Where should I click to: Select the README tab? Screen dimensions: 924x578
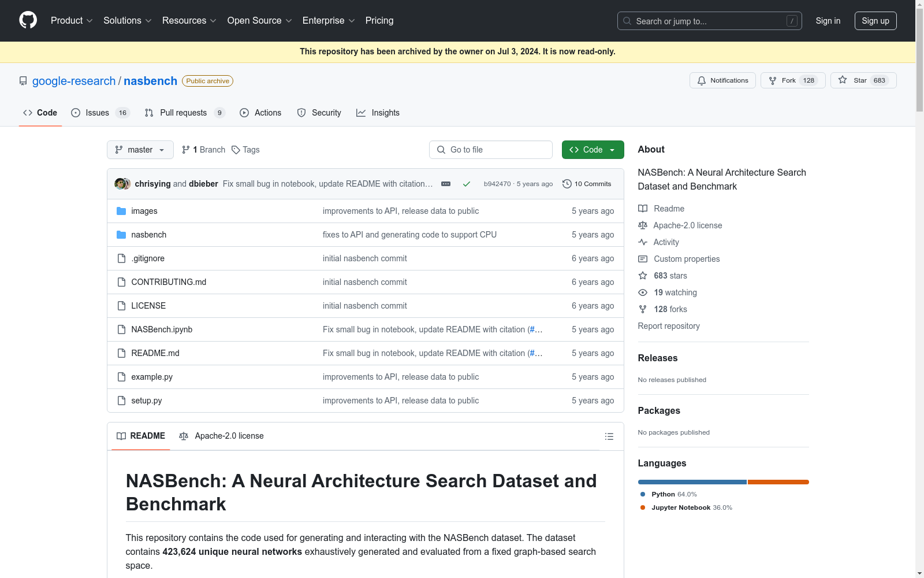click(x=141, y=436)
